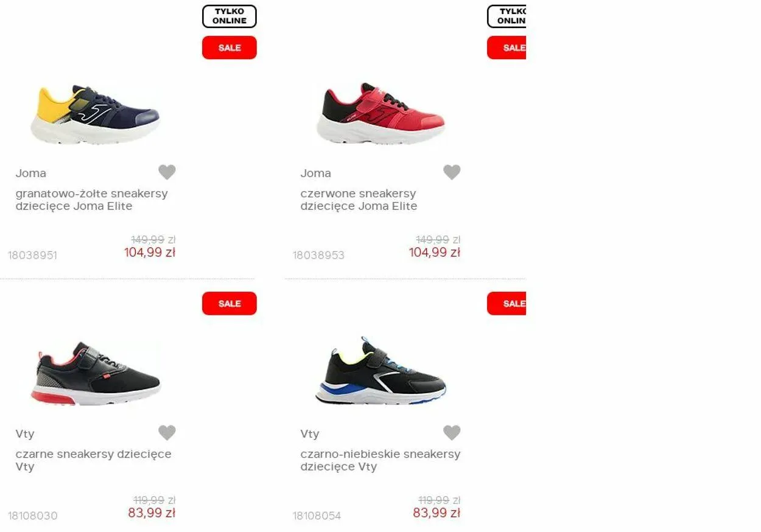The width and height of the screenshot is (761, 532).
Task: Click czarno-niebieskie sneakersy dziecięce Vty title
Action: point(380,460)
